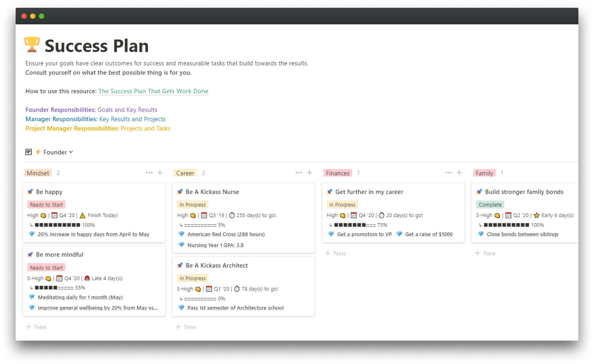Click the Ready to Start tag on Be more mindful
The height and width of the screenshot is (364, 594).
46,268
